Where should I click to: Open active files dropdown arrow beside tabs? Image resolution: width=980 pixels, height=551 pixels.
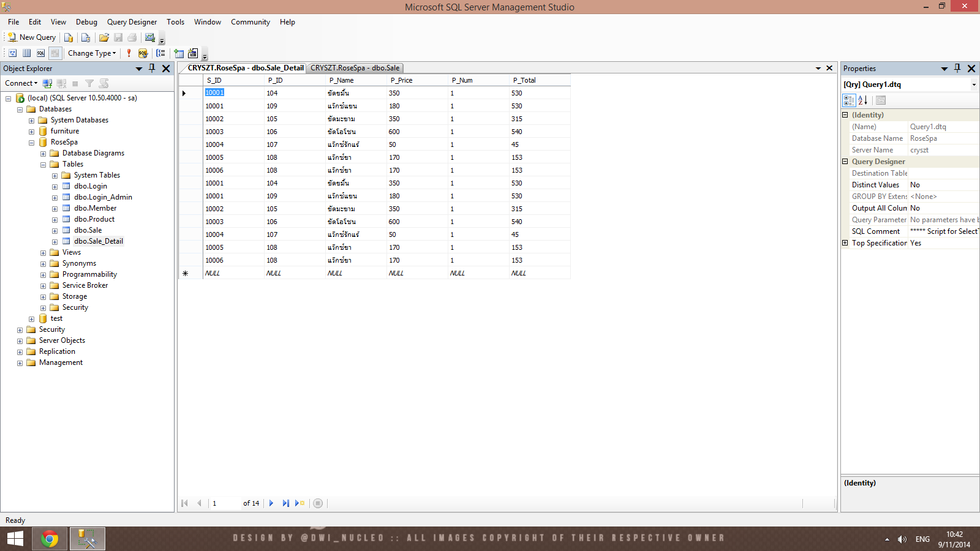[x=818, y=69]
